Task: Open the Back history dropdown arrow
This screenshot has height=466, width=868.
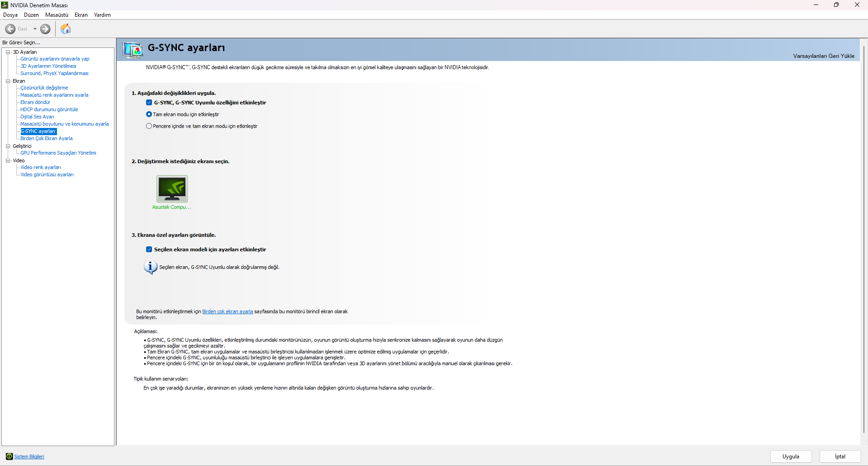Action: coord(35,29)
